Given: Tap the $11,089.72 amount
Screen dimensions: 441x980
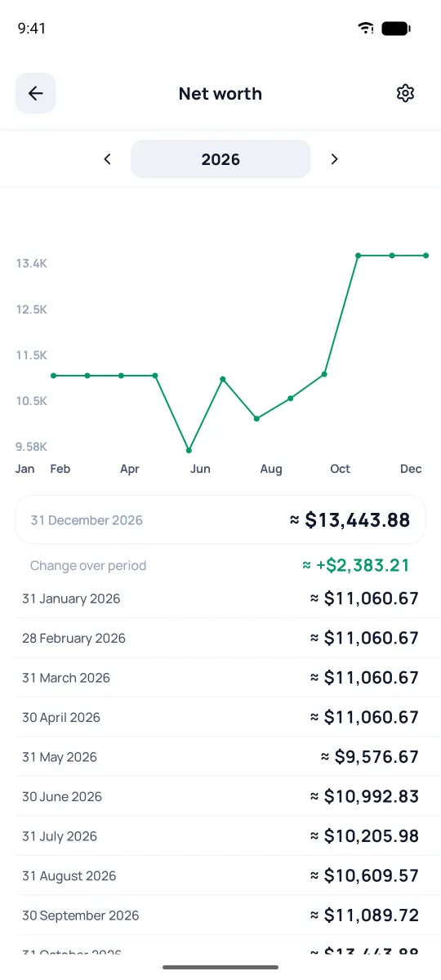Looking at the screenshot, I should point(365,915).
